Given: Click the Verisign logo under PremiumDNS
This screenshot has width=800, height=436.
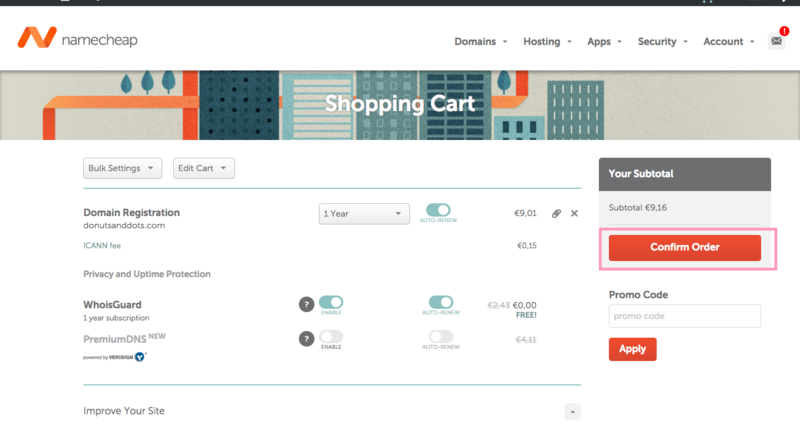Looking at the screenshot, I should point(115,357).
